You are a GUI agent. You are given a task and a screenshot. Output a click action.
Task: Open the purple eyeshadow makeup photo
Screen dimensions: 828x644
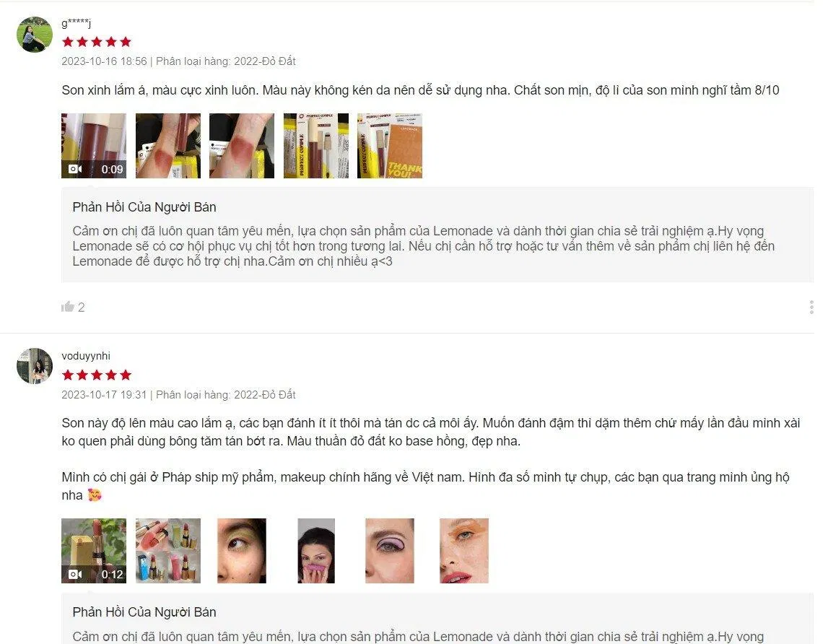390,550
